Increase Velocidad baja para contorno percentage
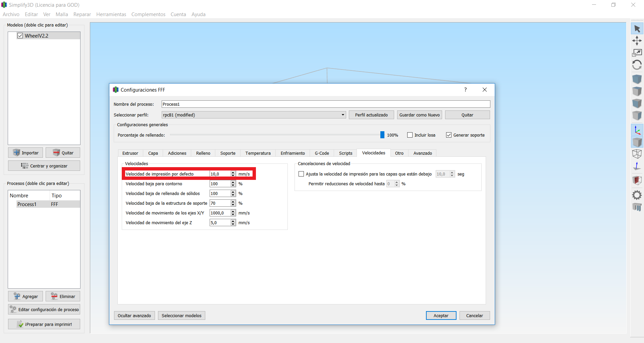The height and width of the screenshot is (343, 644). coord(233,182)
